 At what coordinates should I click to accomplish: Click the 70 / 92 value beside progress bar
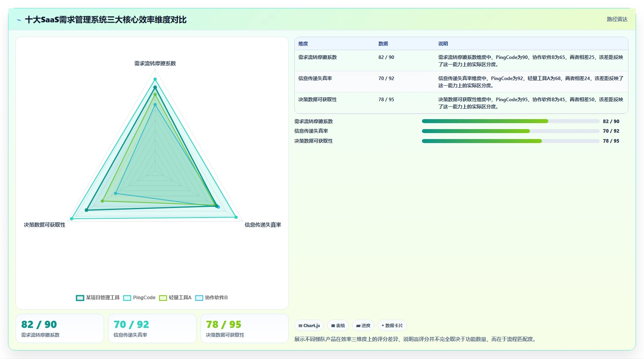(611, 131)
